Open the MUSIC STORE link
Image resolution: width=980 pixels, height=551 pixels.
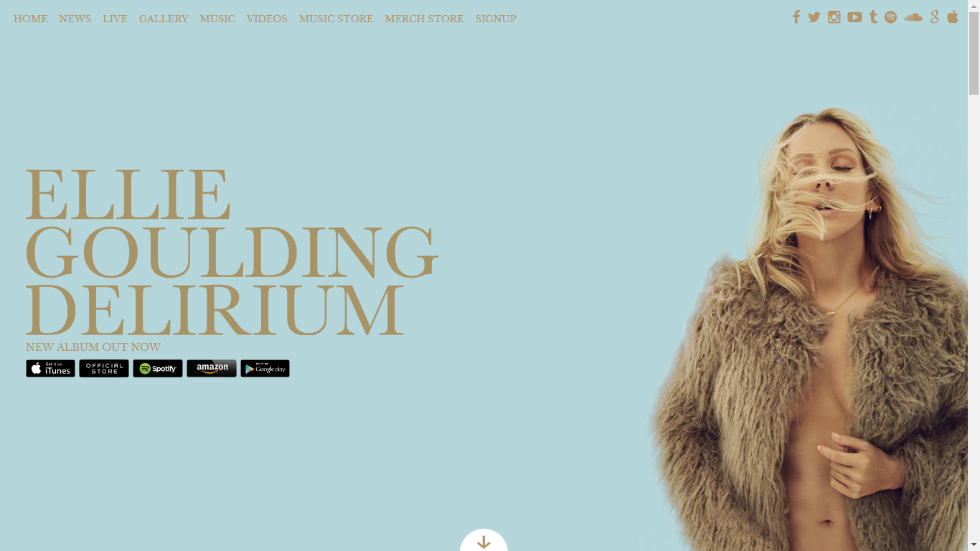[336, 19]
